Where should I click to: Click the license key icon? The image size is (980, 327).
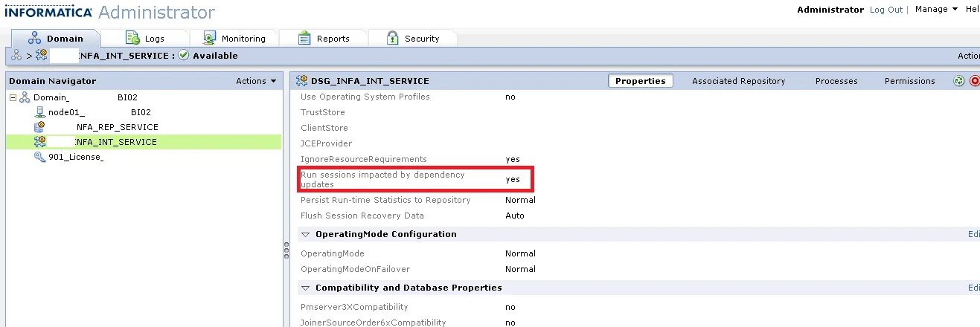(40, 157)
